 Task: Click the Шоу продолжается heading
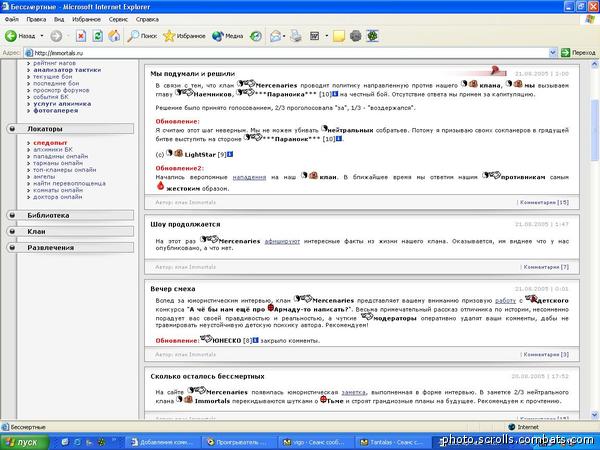(185, 224)
